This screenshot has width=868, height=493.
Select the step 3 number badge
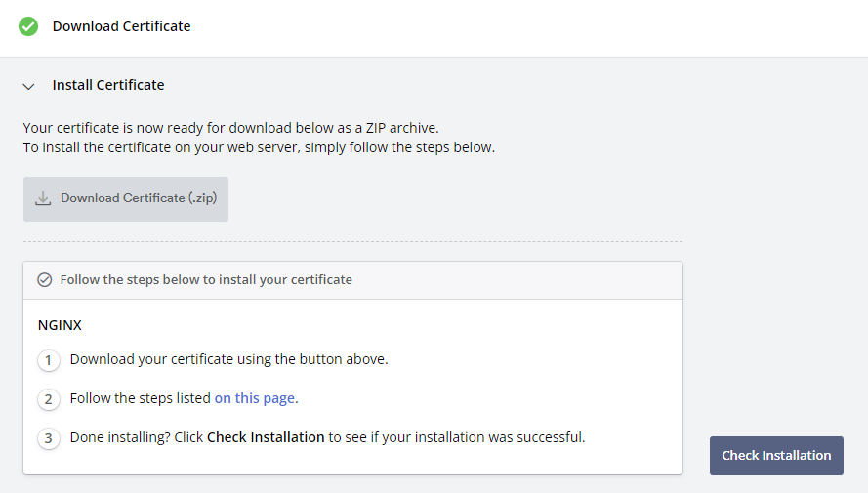coord(49,438)
